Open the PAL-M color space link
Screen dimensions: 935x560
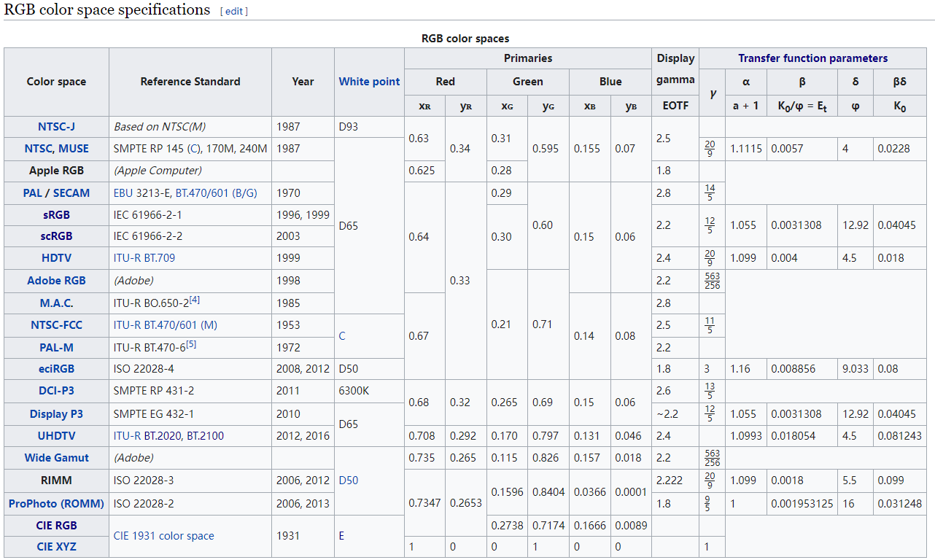56,347
